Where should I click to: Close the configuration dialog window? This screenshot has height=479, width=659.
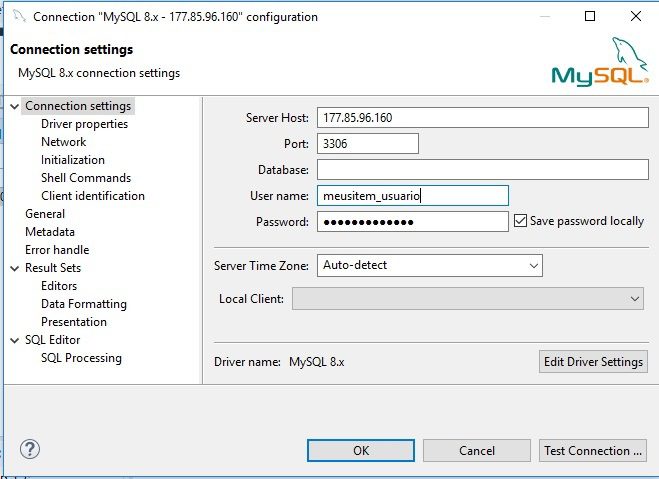coord(636,16)
